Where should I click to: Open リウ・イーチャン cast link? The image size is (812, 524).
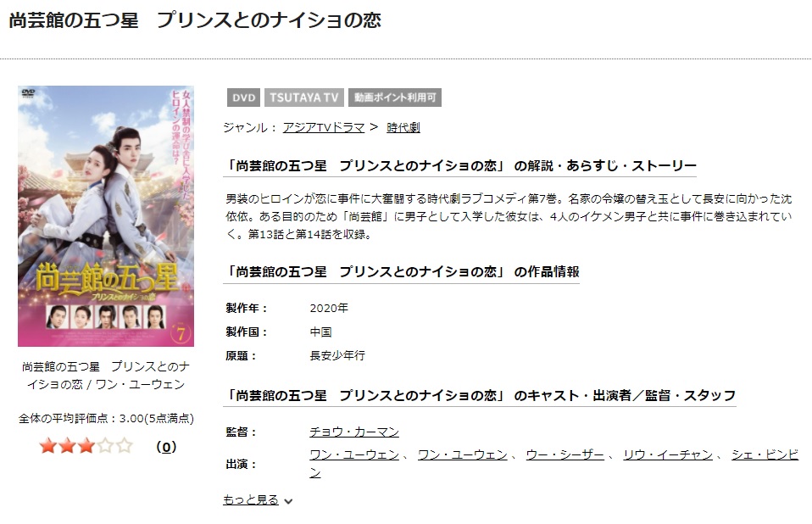(668, 454)
